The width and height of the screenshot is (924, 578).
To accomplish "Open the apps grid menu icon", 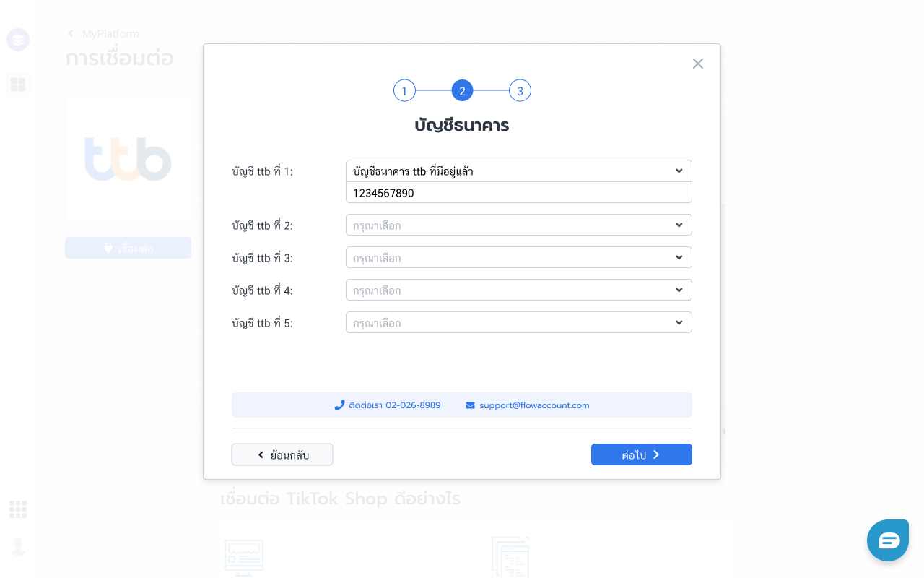I will point(18,509).
